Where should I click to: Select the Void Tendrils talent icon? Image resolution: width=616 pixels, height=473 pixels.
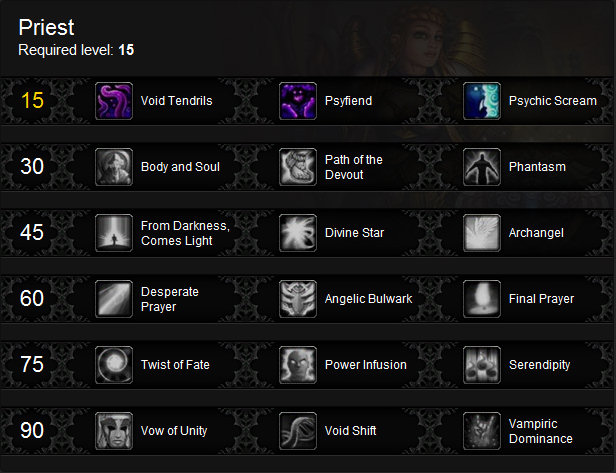[x=114, y=101]
